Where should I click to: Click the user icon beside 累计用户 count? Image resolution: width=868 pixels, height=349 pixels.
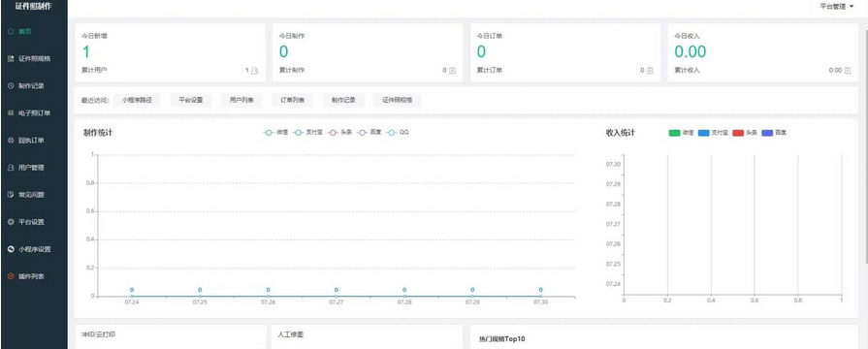pos(254,71)
